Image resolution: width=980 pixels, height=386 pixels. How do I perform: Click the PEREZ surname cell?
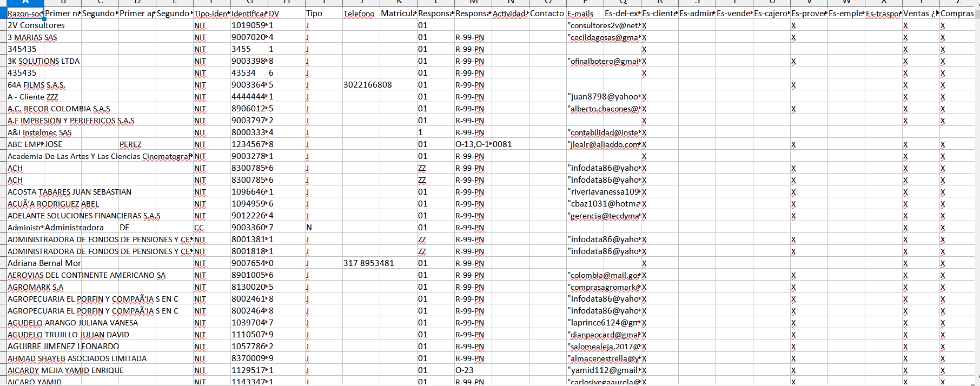137,144
